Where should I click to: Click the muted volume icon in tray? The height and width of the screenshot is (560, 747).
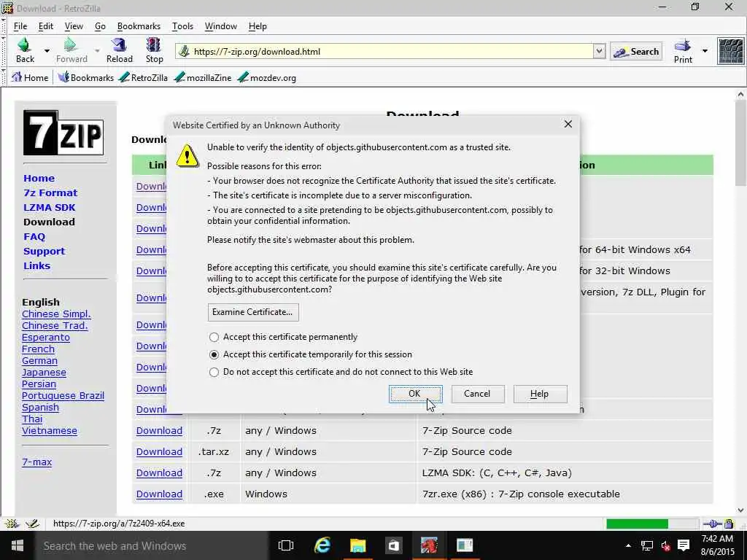point(665,545)
